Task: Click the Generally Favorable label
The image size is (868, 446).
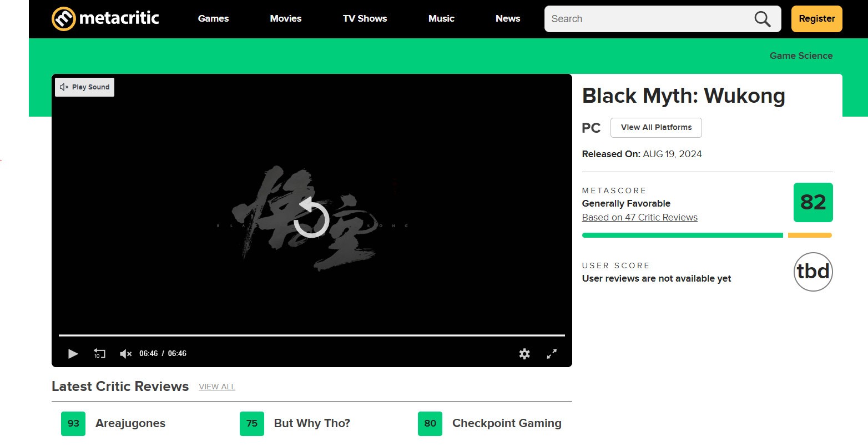Action: pos(626,204)
